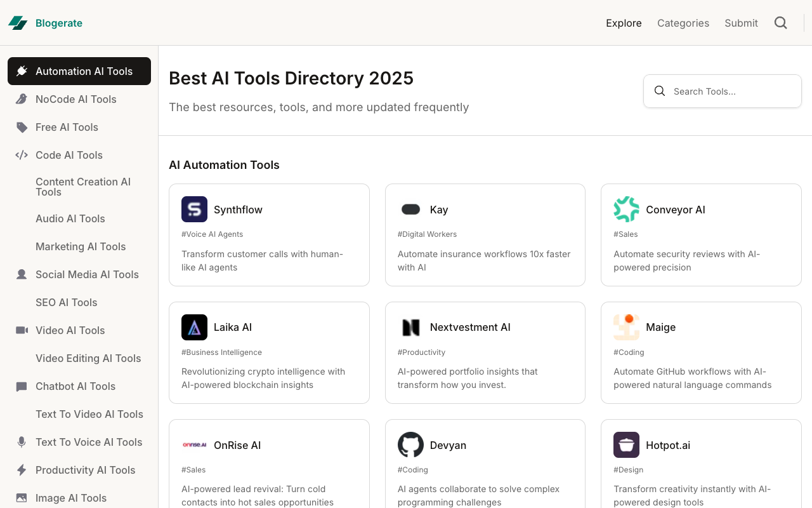The width and height of the screenshot is (812, 508).
Task: Click the Hotpot.ai tool title
Action: (668, 445)
